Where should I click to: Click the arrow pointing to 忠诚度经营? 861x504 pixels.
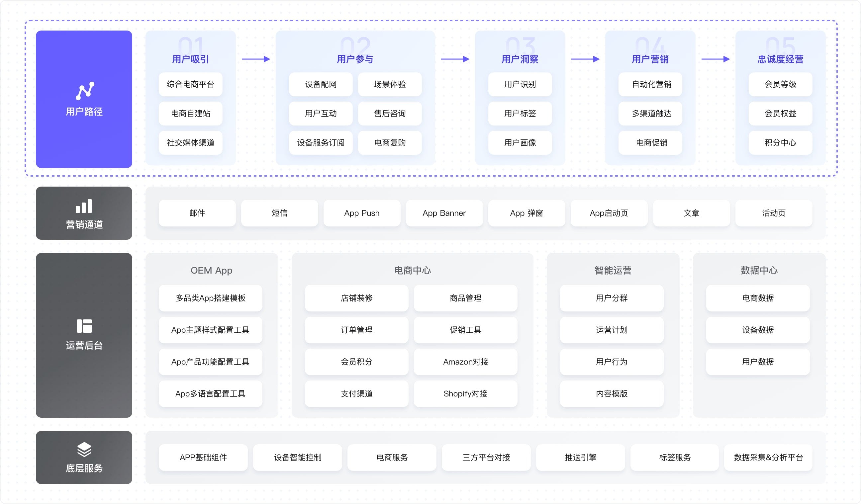[x=715, y=59]
